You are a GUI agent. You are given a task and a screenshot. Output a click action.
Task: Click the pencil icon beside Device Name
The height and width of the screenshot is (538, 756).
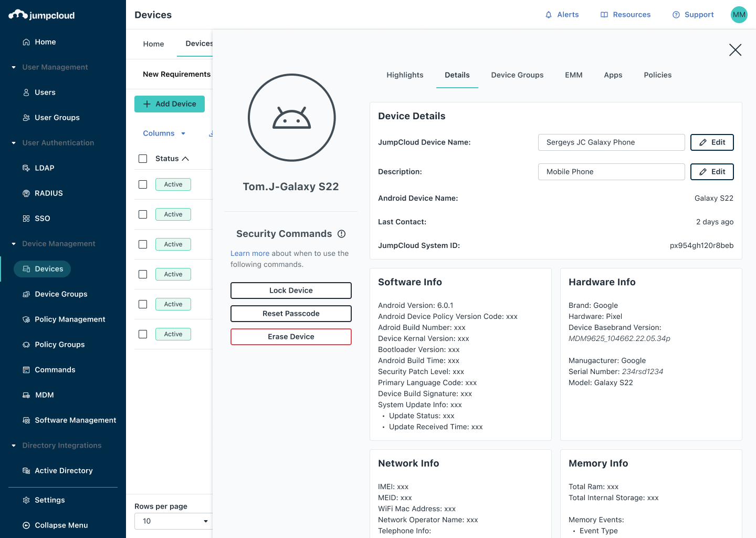coord(703,142)
